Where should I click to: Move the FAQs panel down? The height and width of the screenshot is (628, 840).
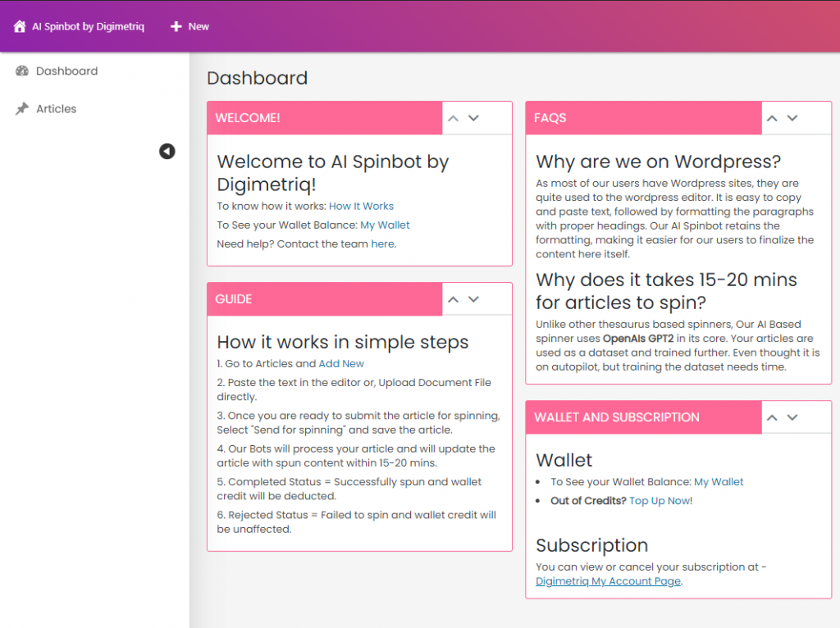[792, 118]
